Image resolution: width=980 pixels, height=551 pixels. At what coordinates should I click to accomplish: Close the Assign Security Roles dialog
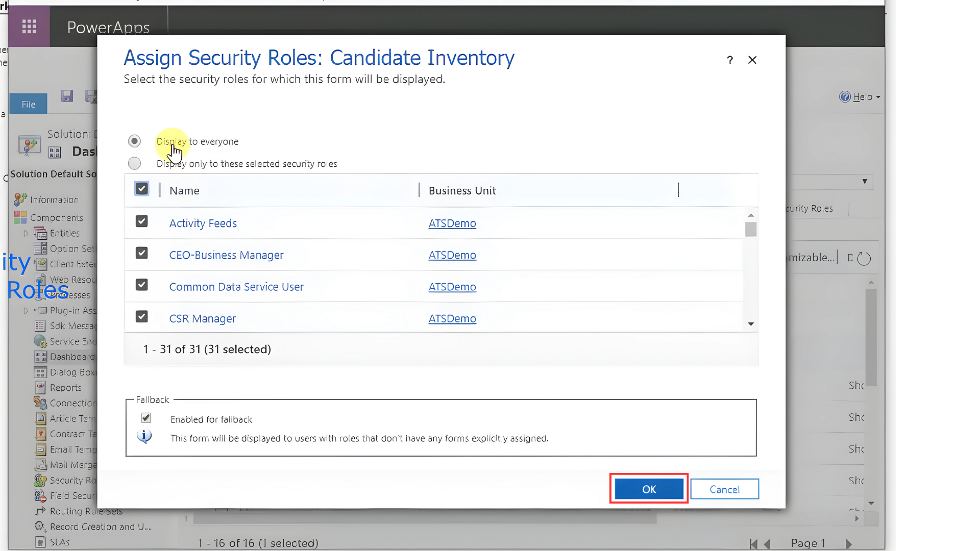(752, 60)
